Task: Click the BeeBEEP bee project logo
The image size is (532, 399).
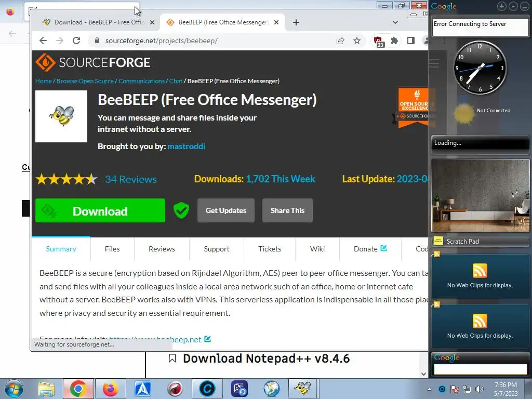Action: coord(61,116)
